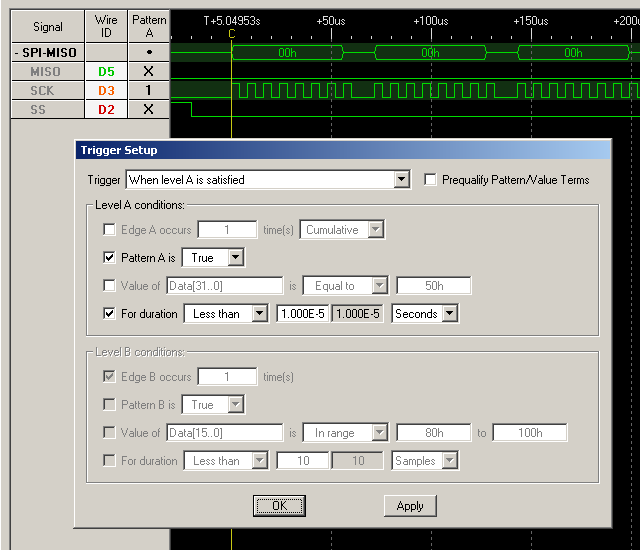Collapse the SPI-MISO signal group
Viewport: 640px width, 550px height.
tap(18, 53)
